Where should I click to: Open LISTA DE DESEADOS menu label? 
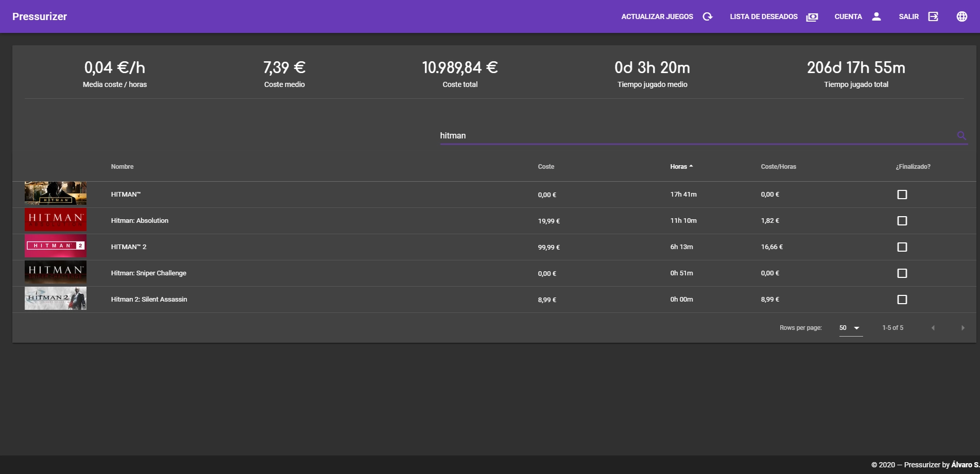(764, 16)
